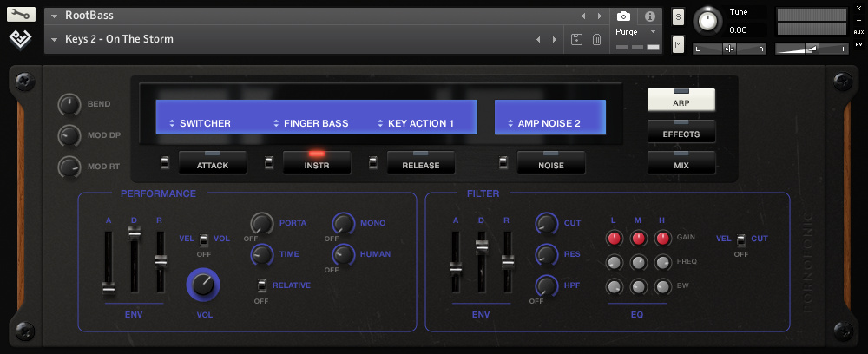Open the FINGER BASS dropdown
Image resolution: width=868 pixels, height=354 pixels.
point(312,123)
